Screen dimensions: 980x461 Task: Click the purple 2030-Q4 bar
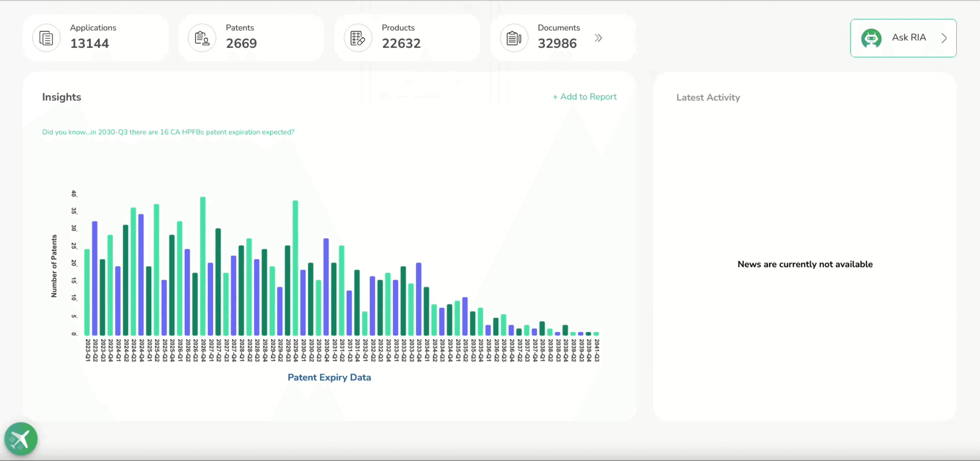click(x=326, y=287)
